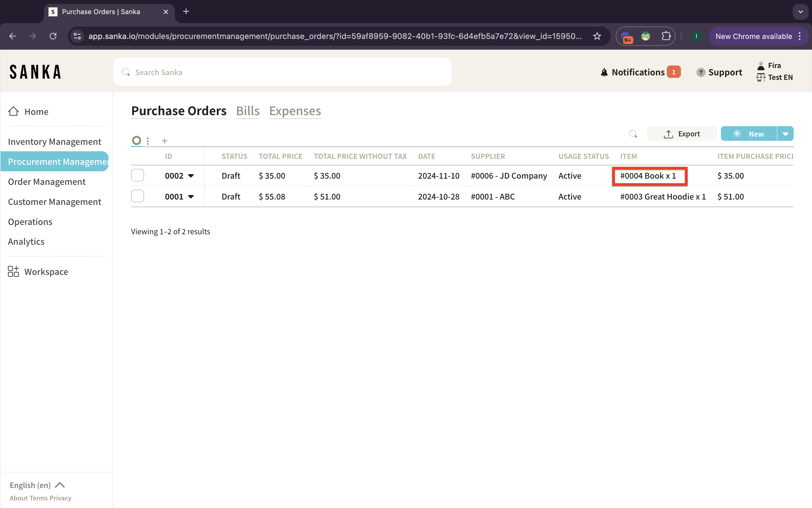Click the SANKA logo
This screenshot has width=812, height=508.
[35, 72]
